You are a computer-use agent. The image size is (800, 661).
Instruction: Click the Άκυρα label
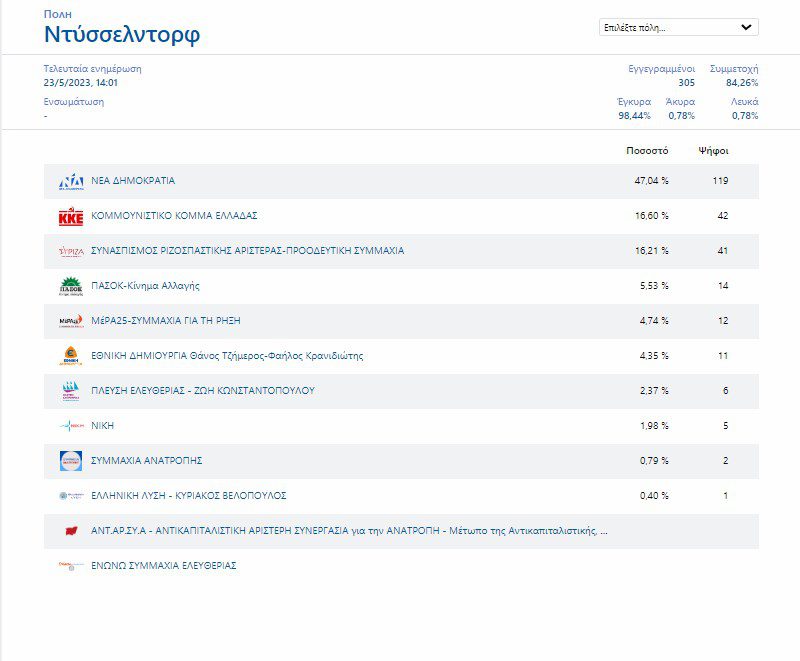pyautogui.click(x=681, y=101)
